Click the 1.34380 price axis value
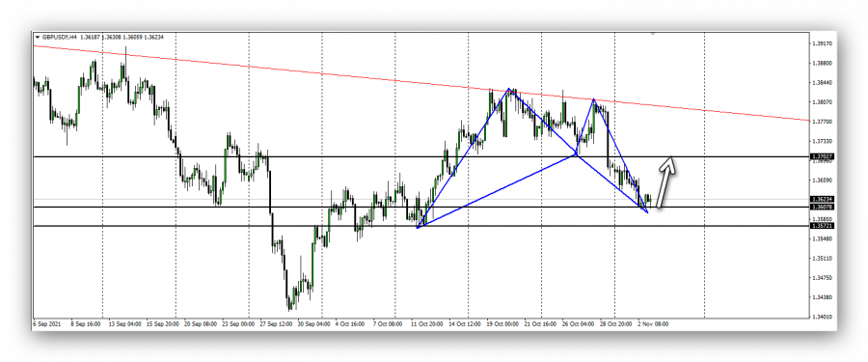 tap(824, 297)
